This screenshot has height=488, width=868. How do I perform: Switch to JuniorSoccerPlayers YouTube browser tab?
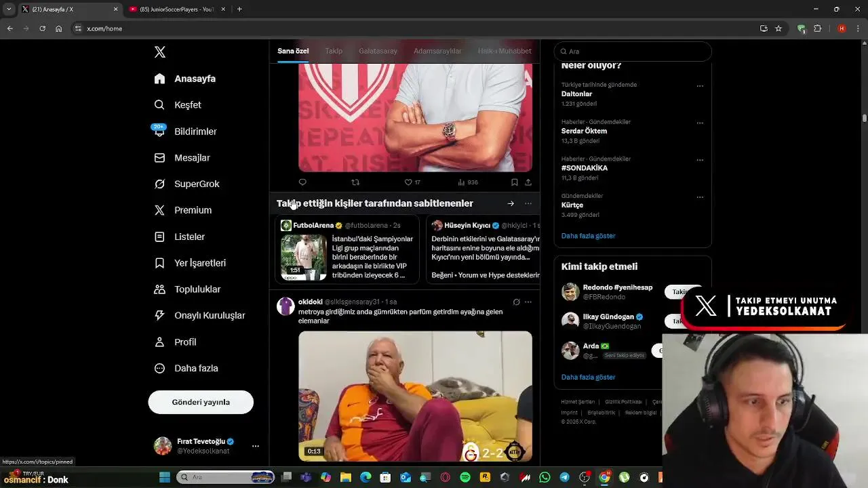coord(178,9)
